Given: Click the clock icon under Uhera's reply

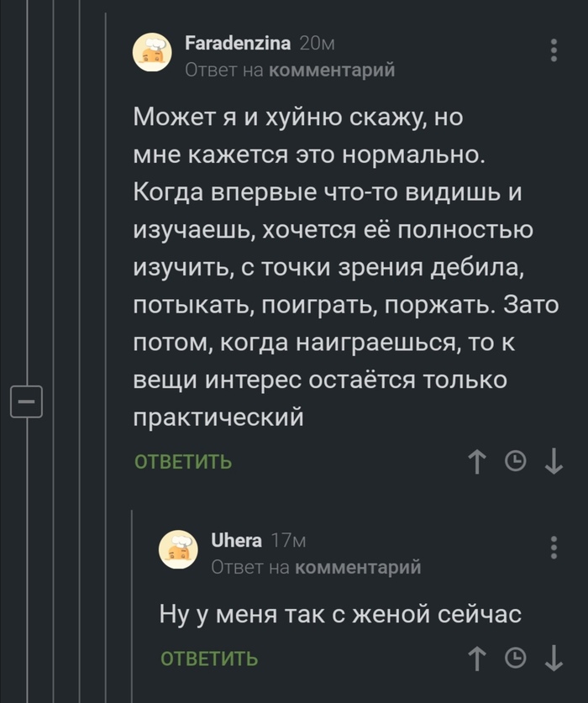Looking at the screenshot, I should tap(515, 660).
